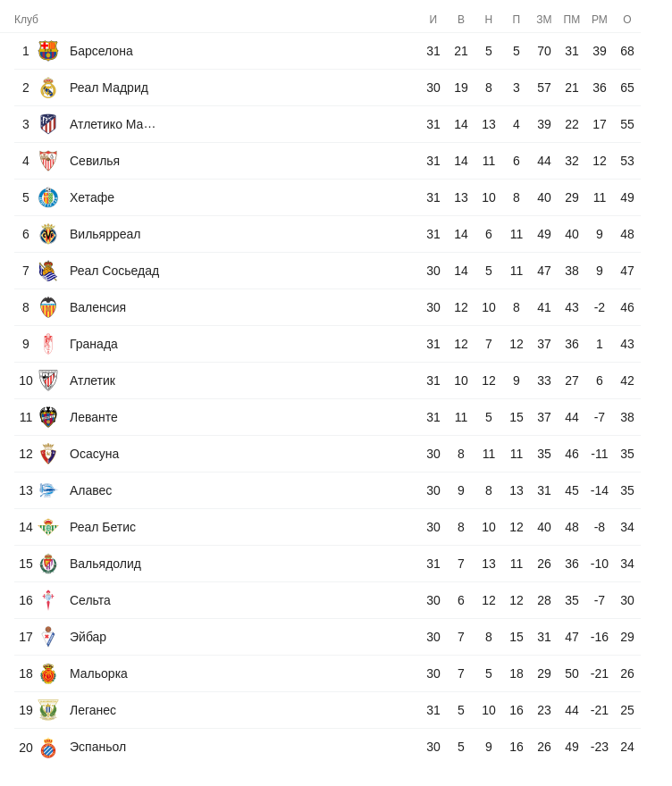Open the Реал Бетис team page
Image resolution: width=672 pixels, height=786 pixels.
(103, 527)
